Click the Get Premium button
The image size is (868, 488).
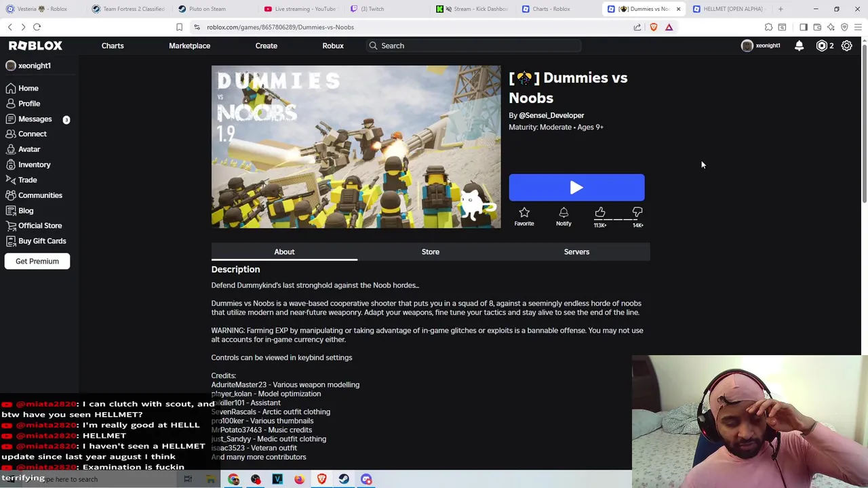[x=37, y=261]
